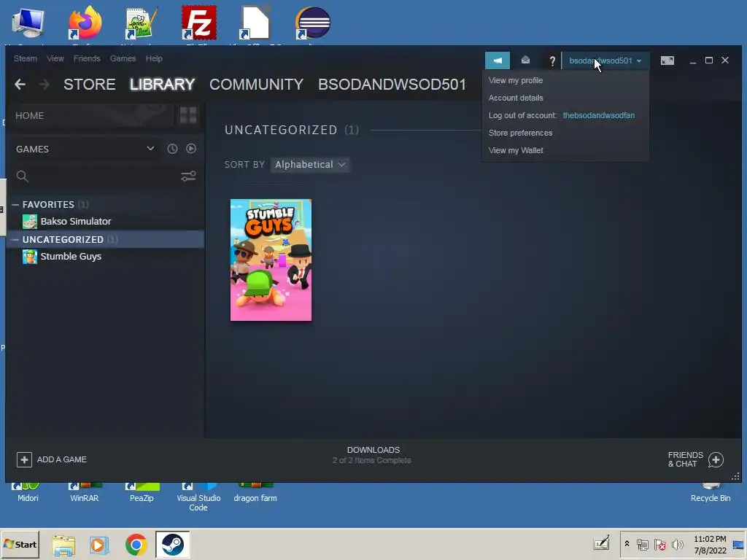This screenshot has height=560, width=747.
Task: Open the Games menu
Action: (x=123, y=58)
